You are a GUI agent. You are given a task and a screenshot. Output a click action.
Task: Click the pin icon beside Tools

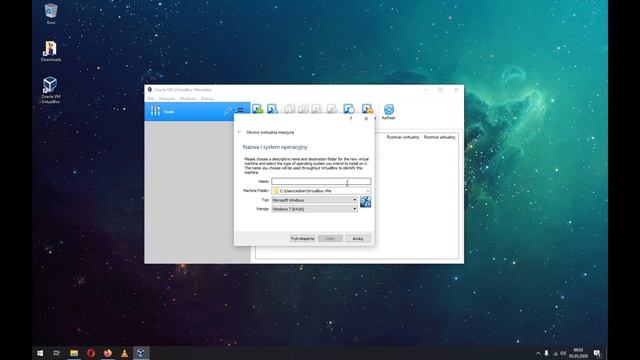228,111
